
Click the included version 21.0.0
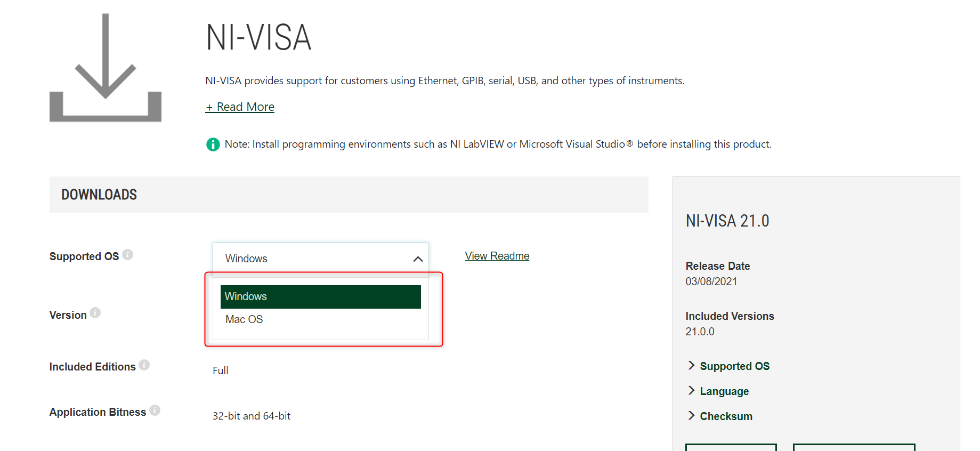pyautogui.click(x=700, y=332)
